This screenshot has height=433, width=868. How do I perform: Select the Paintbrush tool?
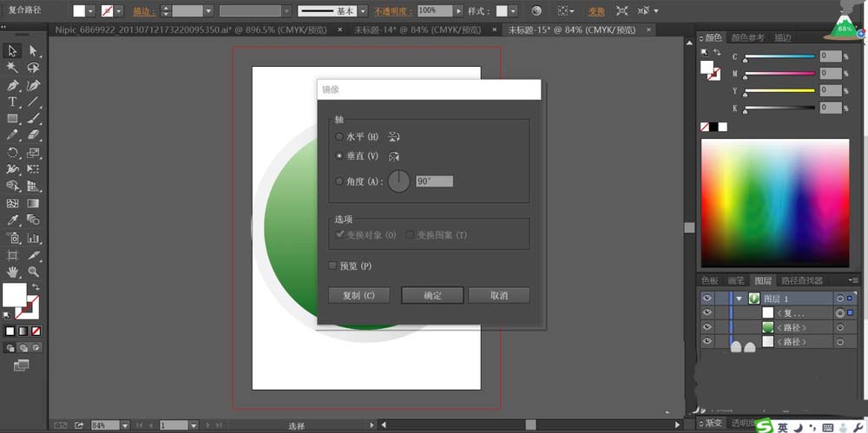[33, 118]
